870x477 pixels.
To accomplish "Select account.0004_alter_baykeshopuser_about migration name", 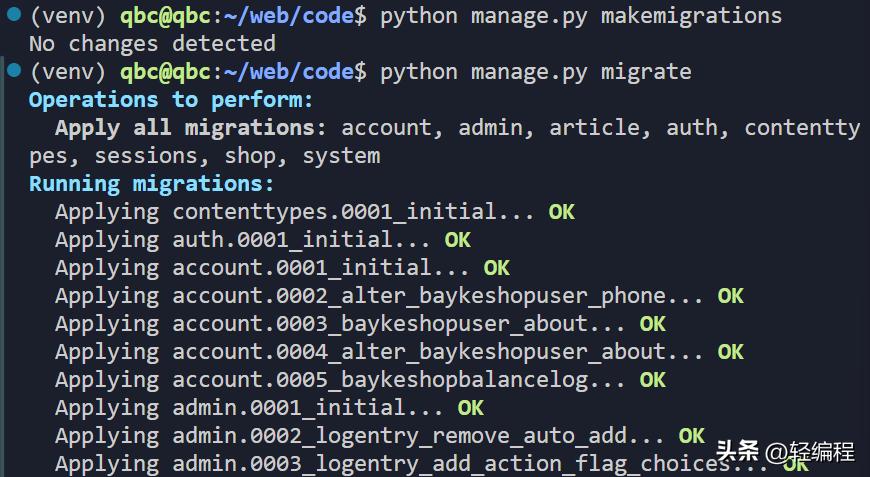I will pos(419,352).
